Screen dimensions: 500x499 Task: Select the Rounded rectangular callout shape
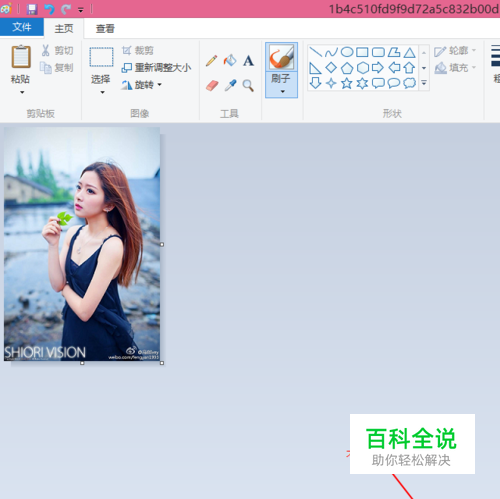click(378, 83)
